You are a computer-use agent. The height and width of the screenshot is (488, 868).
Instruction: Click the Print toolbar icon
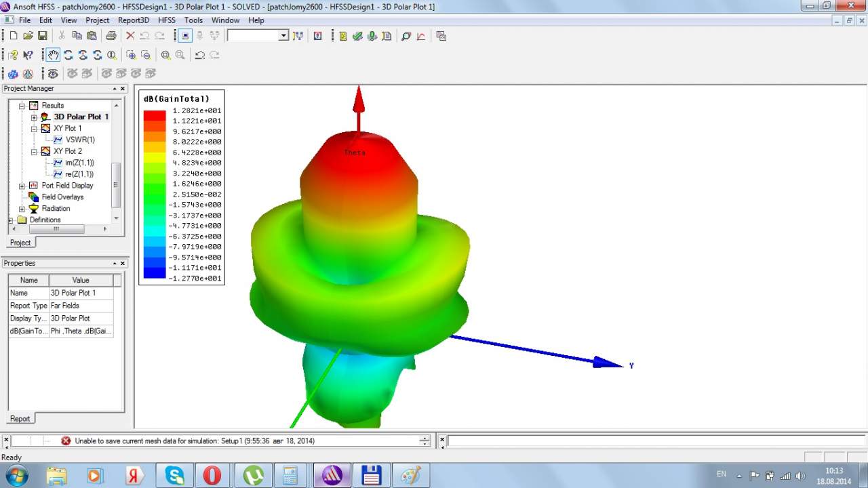pos(111,36)
